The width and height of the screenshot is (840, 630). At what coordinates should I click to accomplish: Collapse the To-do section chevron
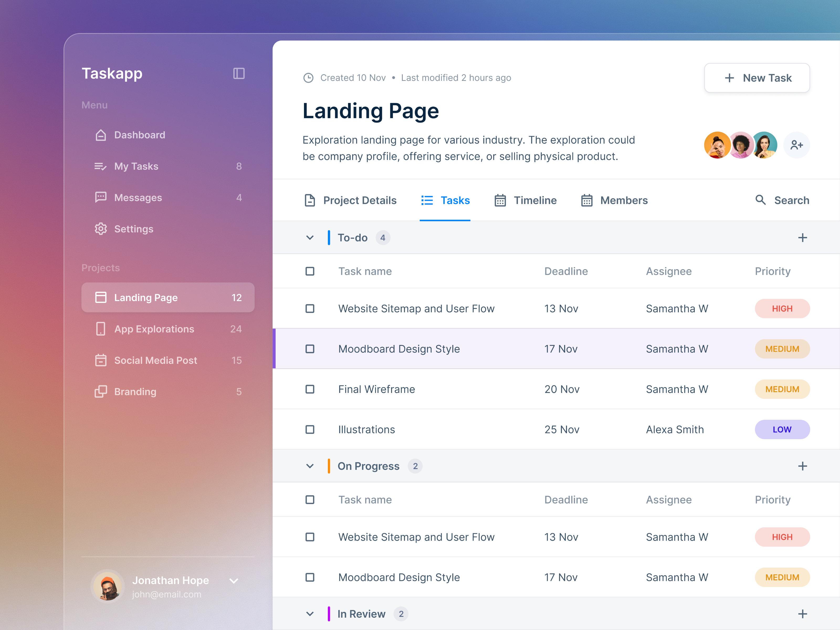[x=310, y=238]
